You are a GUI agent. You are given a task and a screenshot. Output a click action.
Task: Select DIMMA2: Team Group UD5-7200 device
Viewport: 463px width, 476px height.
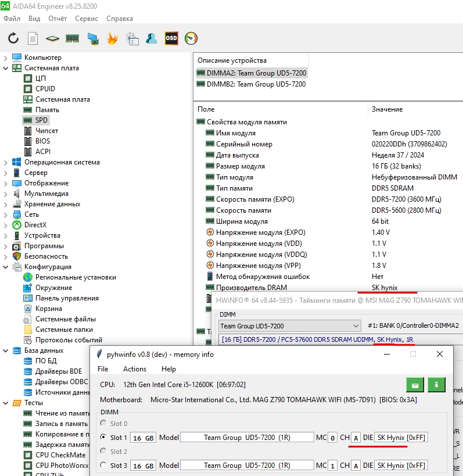[x=252, y=73]
